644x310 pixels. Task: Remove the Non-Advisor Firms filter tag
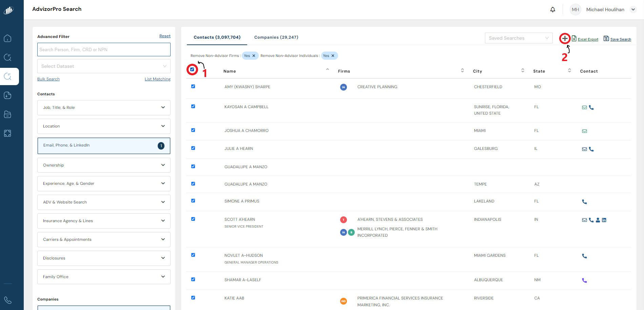pyautogui.click(x=254, y=56)
